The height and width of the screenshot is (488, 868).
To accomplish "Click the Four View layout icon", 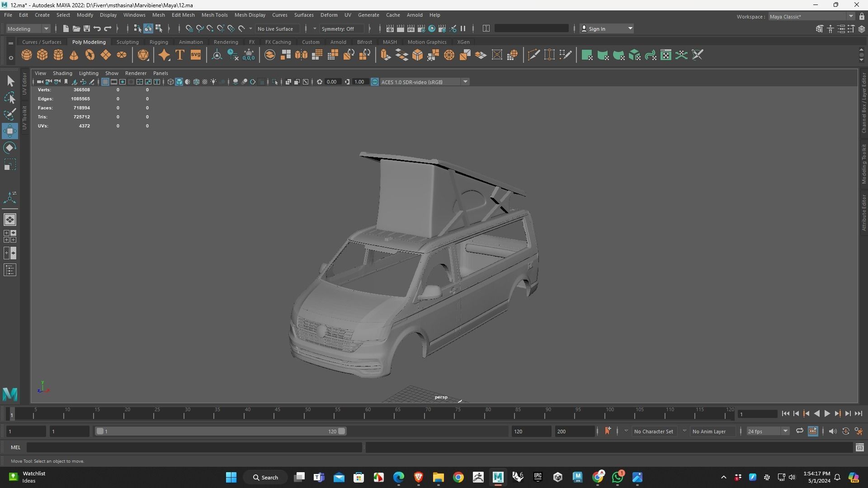I will point(10,236).
